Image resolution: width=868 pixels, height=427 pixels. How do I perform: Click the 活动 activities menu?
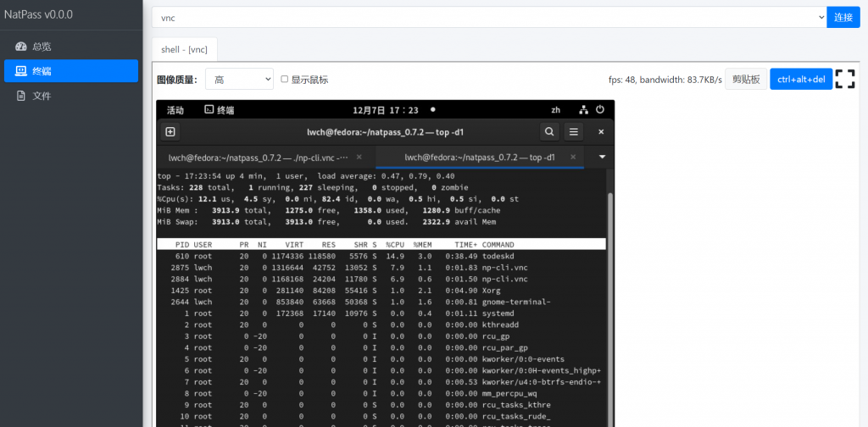tap(175, 110)
